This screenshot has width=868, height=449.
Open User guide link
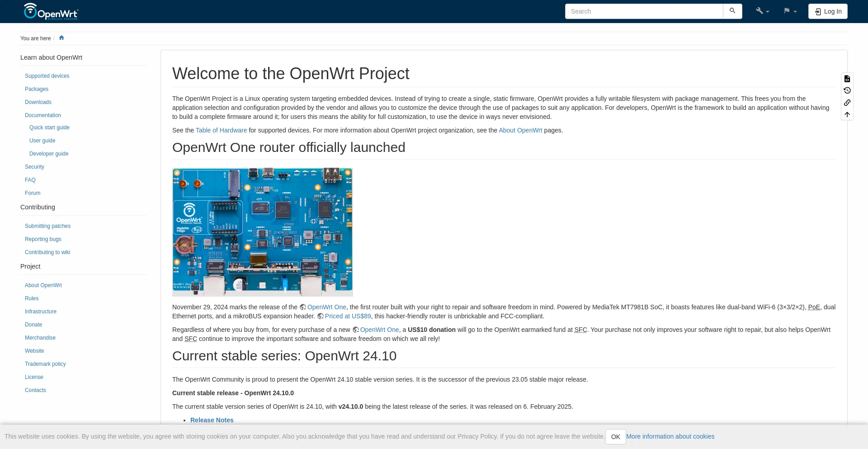[x=42, y=141]
